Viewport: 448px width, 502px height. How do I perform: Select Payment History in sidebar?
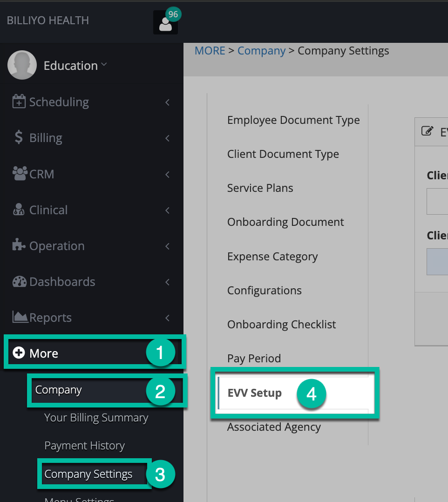tap(84, 446)
